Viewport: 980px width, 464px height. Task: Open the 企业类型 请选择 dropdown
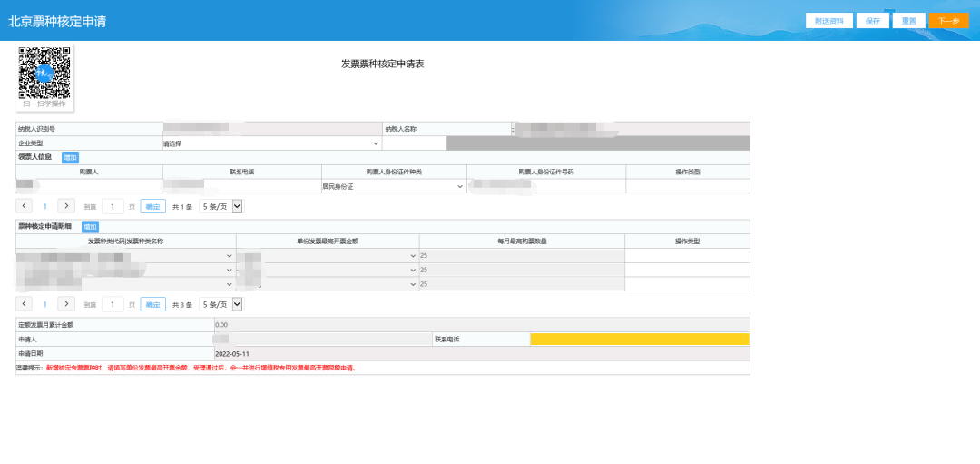(271, 143)
